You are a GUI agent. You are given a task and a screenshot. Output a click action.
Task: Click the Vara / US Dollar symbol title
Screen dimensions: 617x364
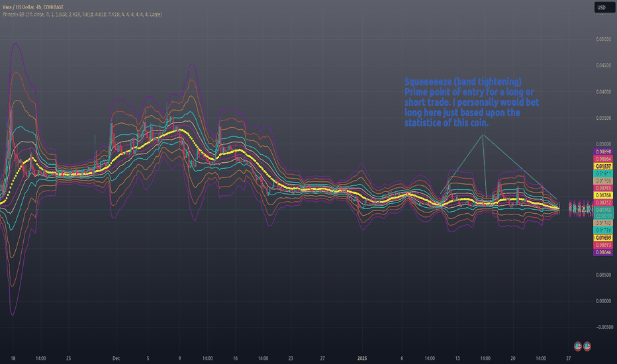tap(33, 7)
